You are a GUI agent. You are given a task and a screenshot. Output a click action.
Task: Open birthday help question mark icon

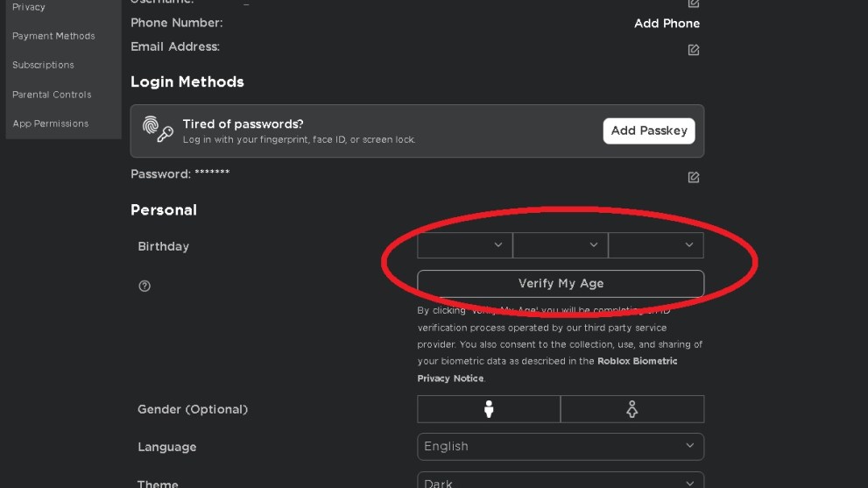point(145,286)
